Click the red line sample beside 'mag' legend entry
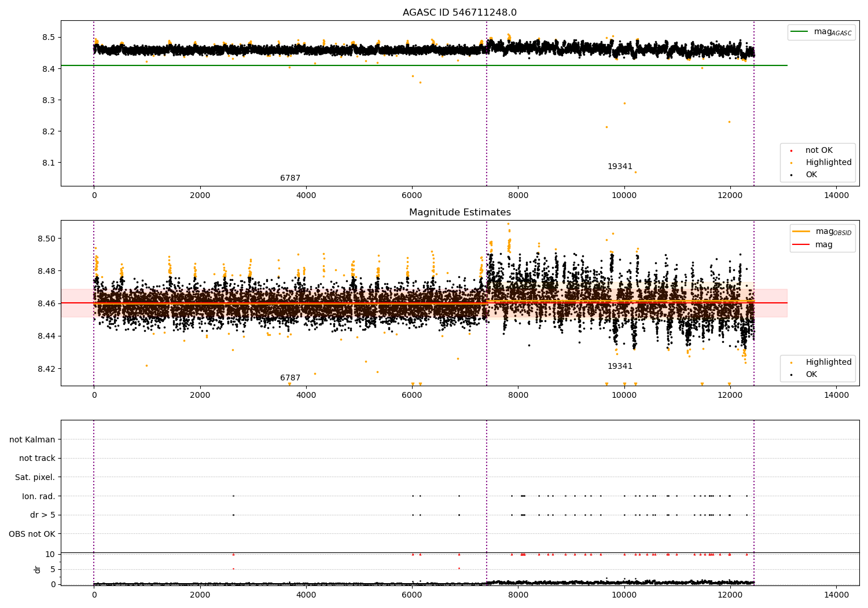This screenshot has width=868, height=608. 801,245
